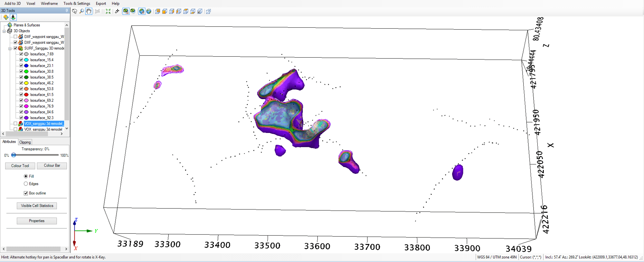Select the magnifier zoom tool in toolbar

pos(82,11)
